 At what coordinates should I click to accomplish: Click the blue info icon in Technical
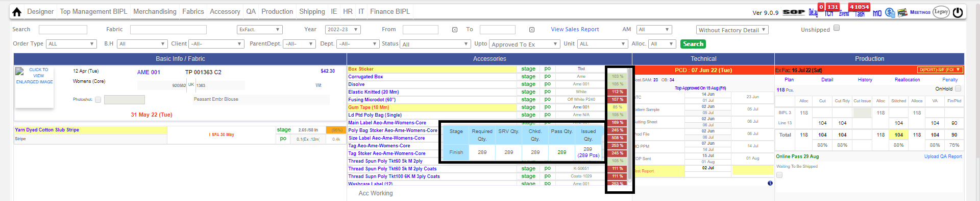770,183
